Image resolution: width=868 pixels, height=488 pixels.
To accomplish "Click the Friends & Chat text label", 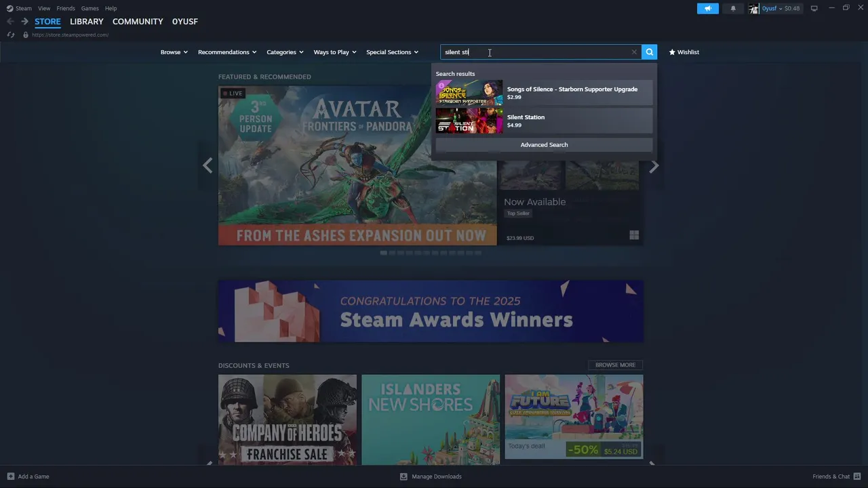I will 831,476.
